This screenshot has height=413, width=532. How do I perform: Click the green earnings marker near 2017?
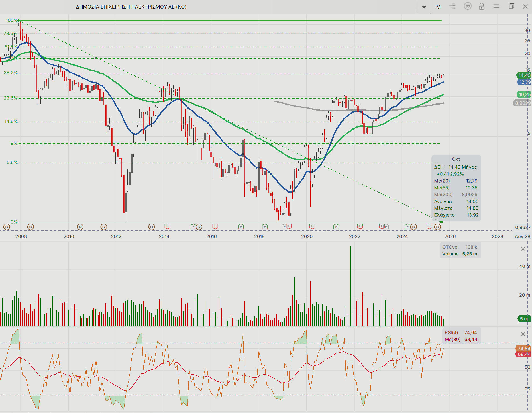[241, 227]
